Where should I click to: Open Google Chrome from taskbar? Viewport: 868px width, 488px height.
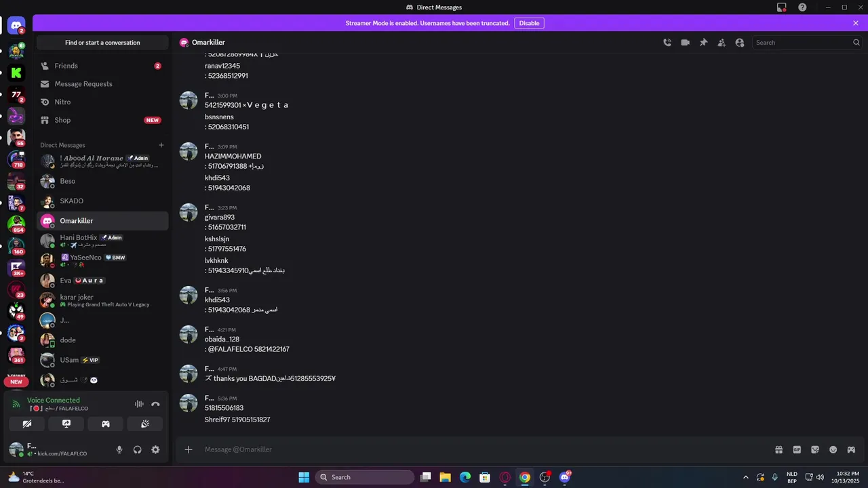pyautogui.click(x=524, y=477)
